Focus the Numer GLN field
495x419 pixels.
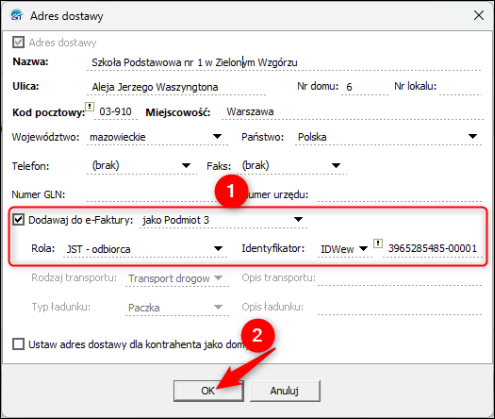pyautogui.click(x=150, y=194)
